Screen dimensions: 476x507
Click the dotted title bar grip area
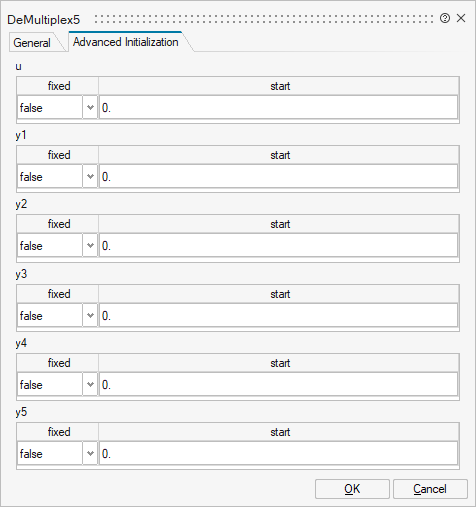[x=264, y=19]
